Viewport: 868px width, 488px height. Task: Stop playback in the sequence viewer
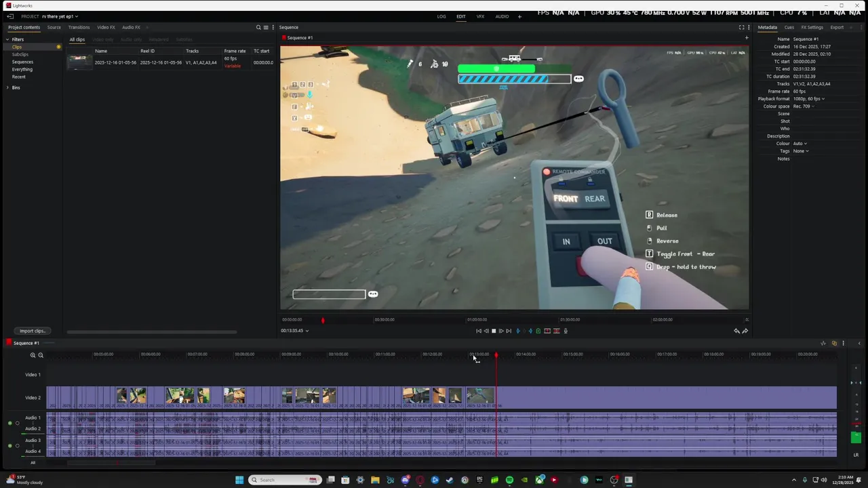click(494, 331)
